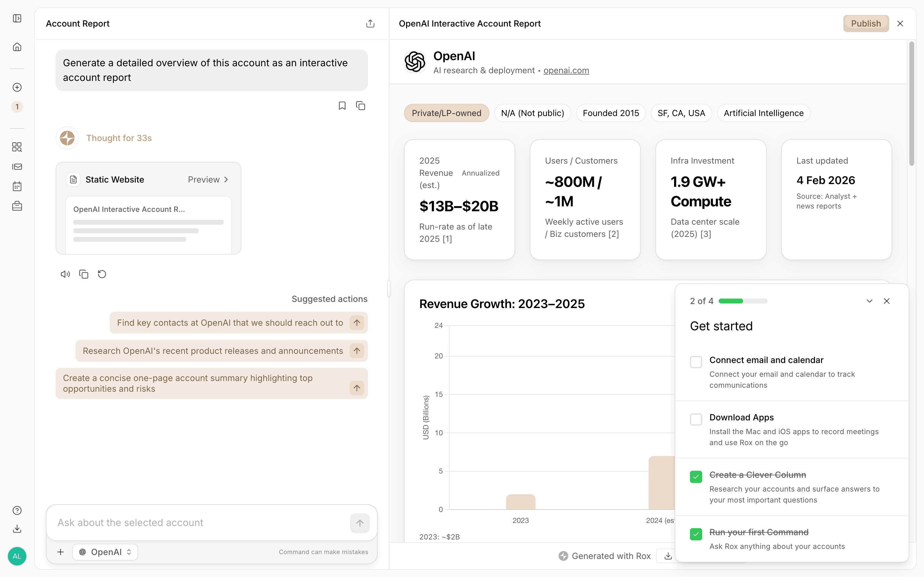The width and height of the screenshot is (924, 577).
Task: Toggle the sidebar panel icon
Action: point(17,18)
